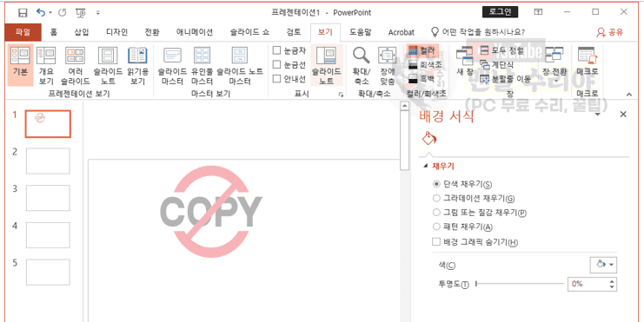Switch to the 슬라이드 쇼 tab
Screen dimensions: 644x322
(x=249, y=32)
